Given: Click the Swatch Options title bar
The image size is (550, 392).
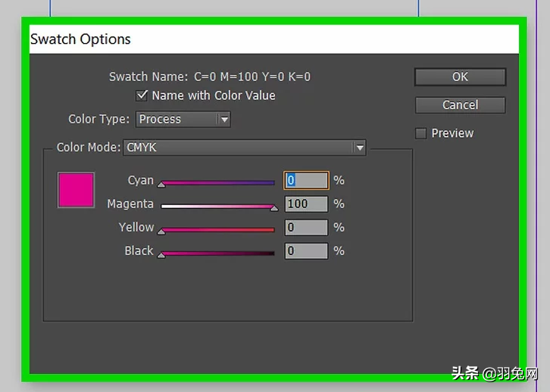Looking at the screenshot, I should [x=274, y=39].
